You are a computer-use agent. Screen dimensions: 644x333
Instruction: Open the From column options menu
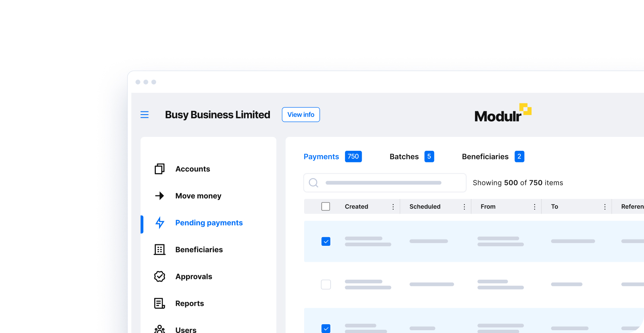tap(534, 207)
